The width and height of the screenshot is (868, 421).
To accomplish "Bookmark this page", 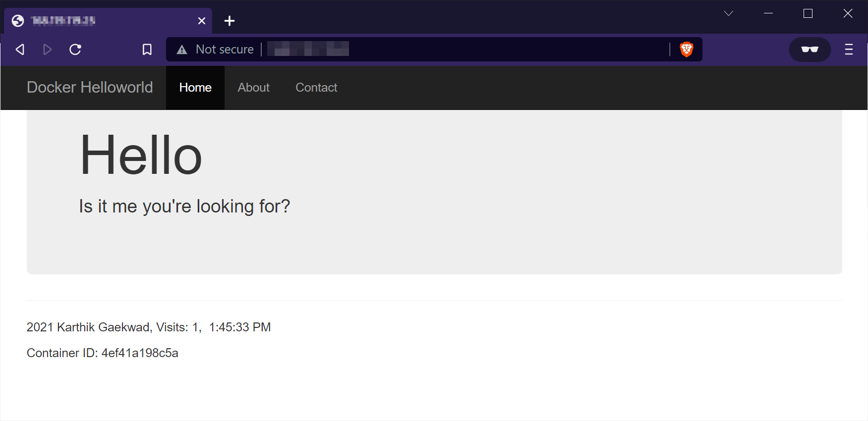I will coord(147,49).
